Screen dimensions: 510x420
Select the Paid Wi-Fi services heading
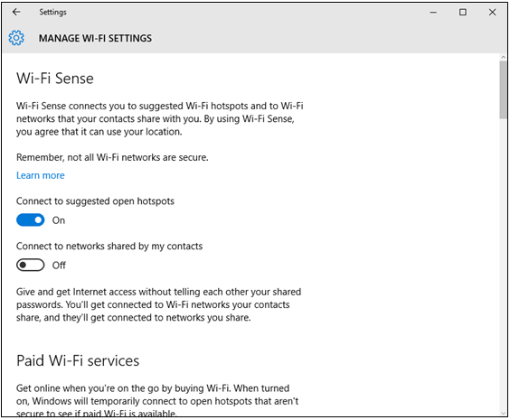pos(78,360)
